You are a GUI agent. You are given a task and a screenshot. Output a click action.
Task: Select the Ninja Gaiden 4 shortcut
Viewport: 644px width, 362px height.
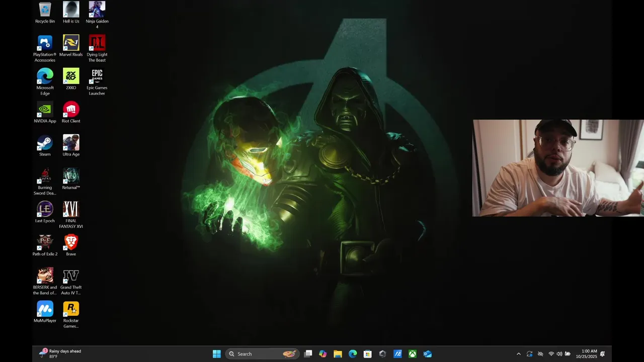(97, 15)
